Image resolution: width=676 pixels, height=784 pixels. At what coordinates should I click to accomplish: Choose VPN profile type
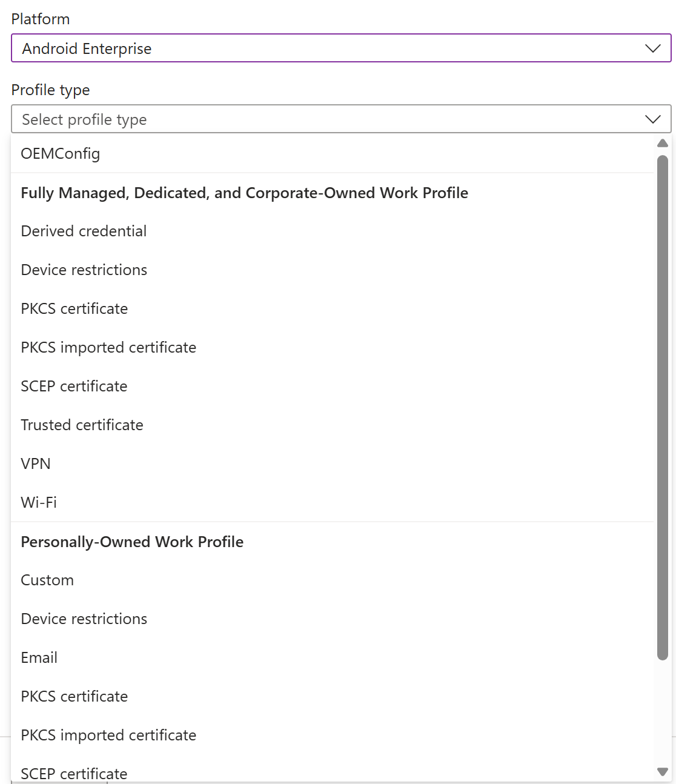[36, 464]
